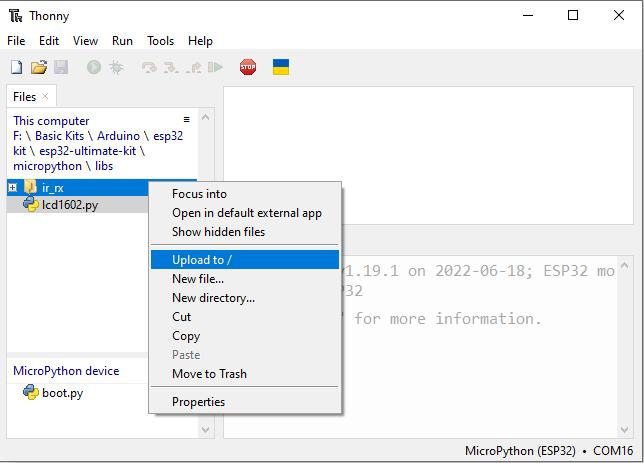
Task: Select Open in default external app
Action: [245, 213]
